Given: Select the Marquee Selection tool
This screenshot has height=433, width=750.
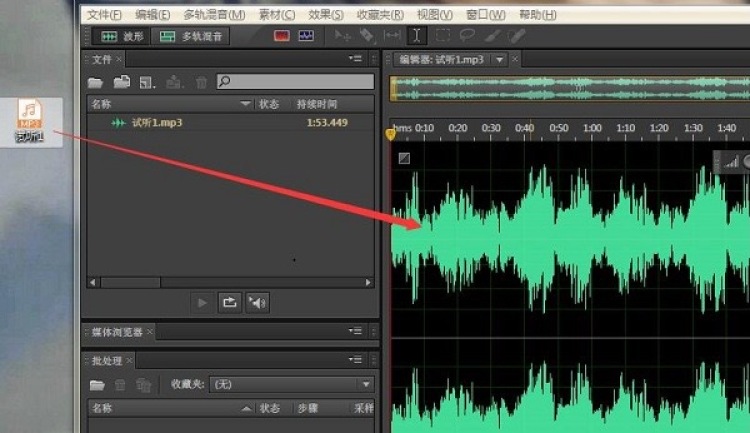Looking at the screenshot, I should point(442,36).
